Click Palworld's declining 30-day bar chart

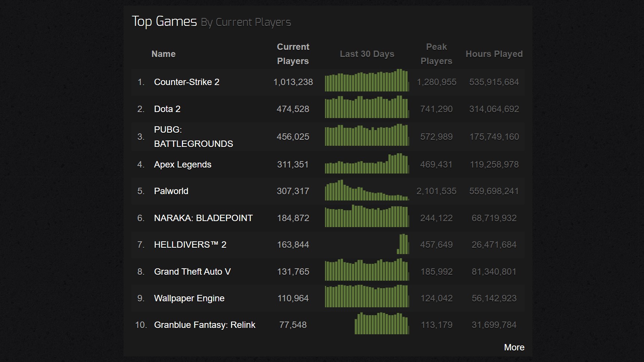coord(367,190)
